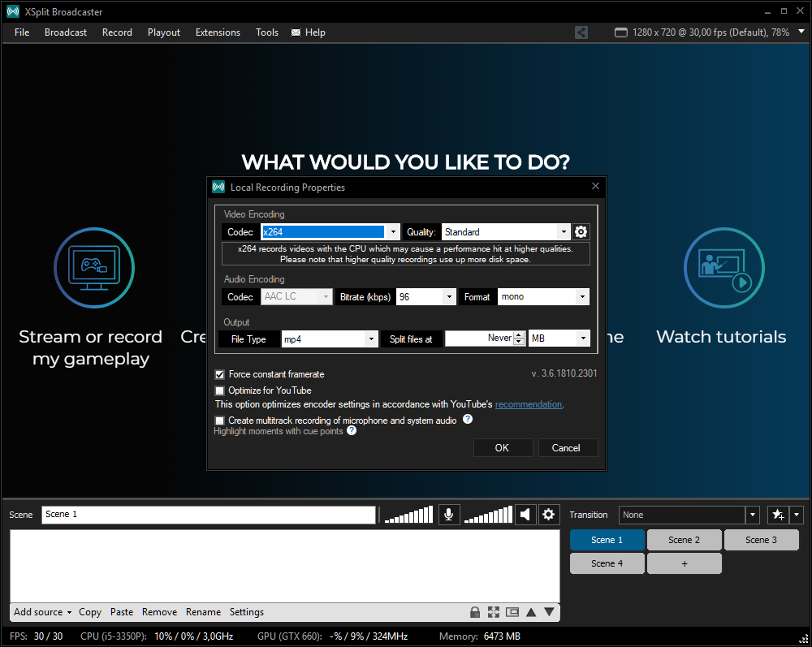
Task: Enable Optimize for YouTube checkbox
Action: [x=219, y=390]
